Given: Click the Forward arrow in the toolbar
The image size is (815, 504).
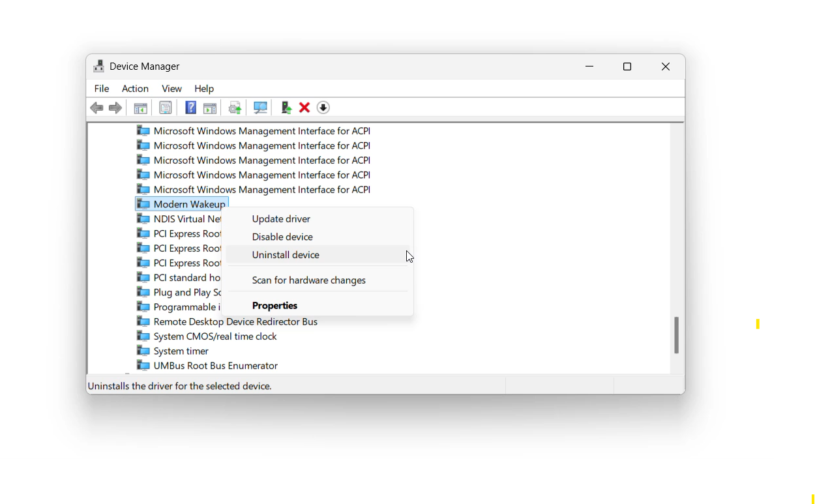Looking at the screenshot, I should click(115, 108).
